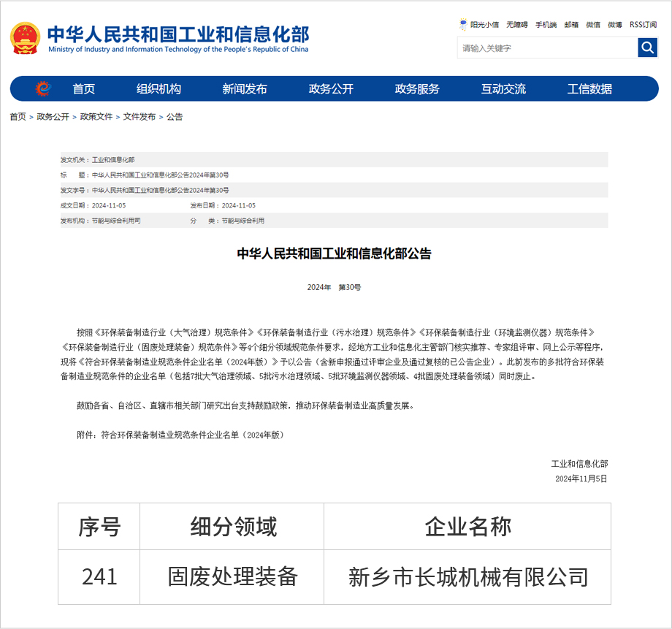Open the 阳光小信 robot assistant icon
Screen dimensions: 672x629
click(x=463, y=25)
